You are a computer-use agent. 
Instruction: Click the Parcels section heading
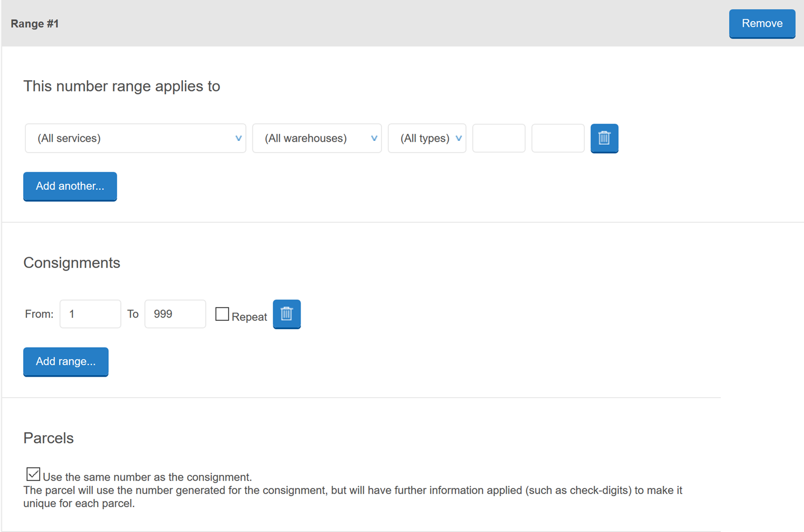(x=49, y=438)
